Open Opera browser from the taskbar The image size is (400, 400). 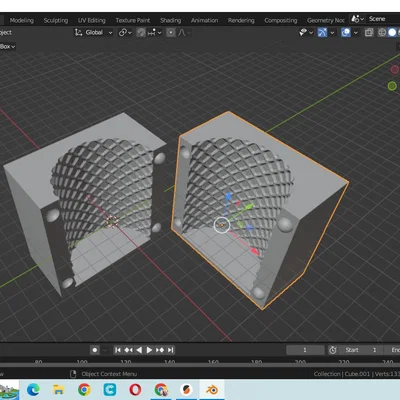point(135,389)
